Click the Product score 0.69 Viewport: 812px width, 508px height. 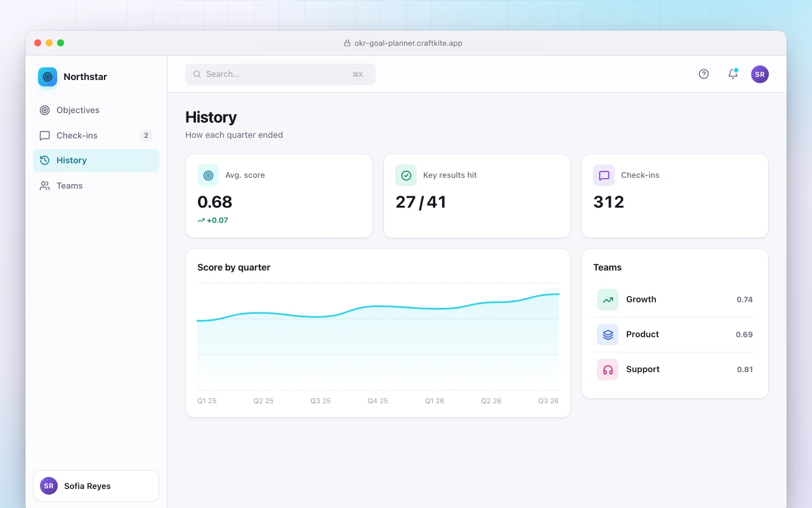[745, 335]
